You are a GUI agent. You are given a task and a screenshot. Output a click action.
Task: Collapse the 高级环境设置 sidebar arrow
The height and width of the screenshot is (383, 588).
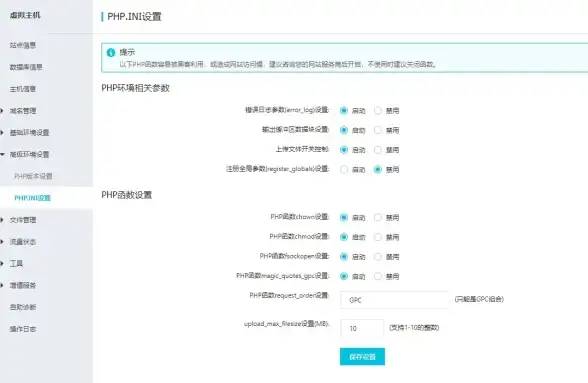(2, 154)
